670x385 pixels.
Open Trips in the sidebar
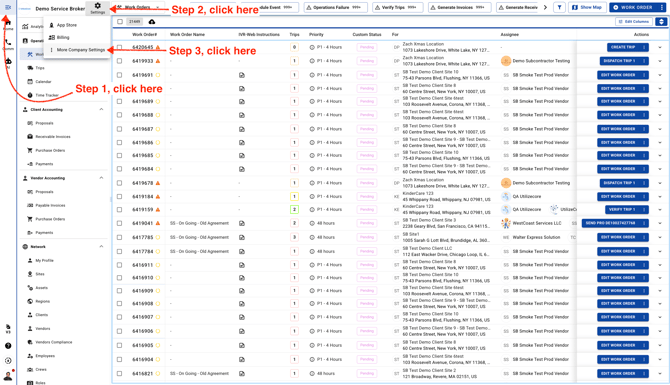click(x=40, y=68)
